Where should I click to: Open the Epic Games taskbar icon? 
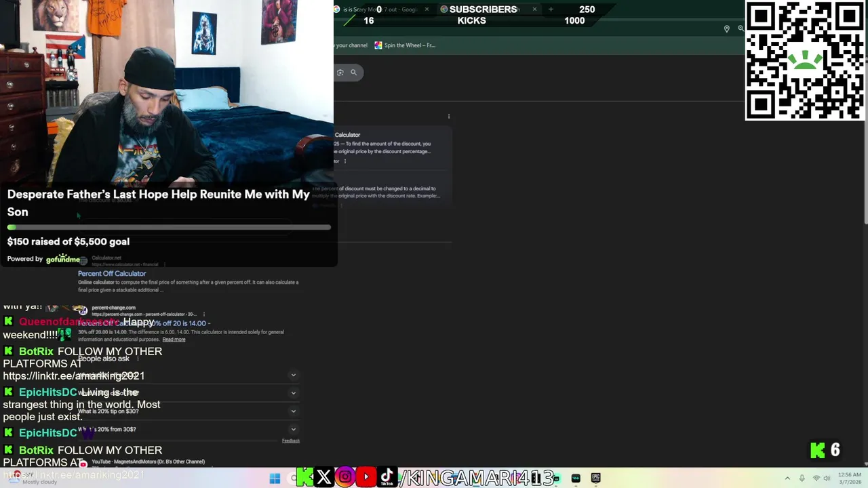click(x=596, y=479)
